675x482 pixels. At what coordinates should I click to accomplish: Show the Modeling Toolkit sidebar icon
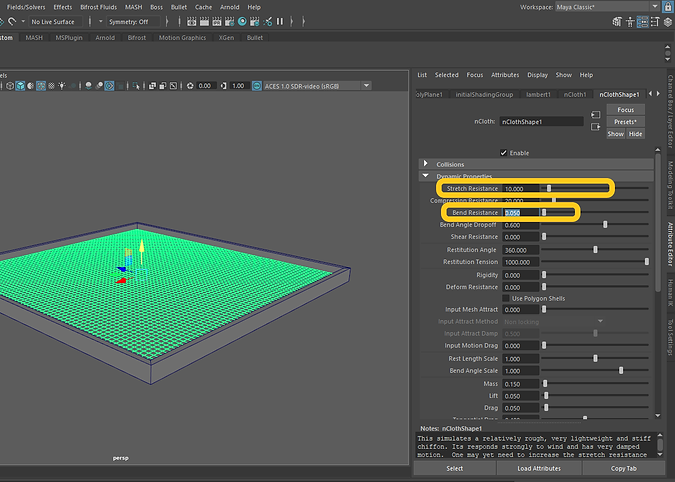[617, 22]
